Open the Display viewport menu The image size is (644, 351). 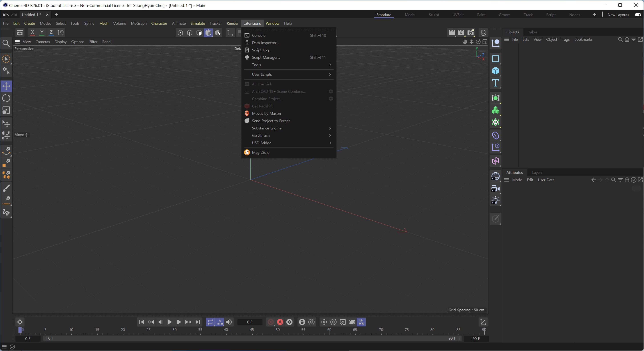click(60, 42)
